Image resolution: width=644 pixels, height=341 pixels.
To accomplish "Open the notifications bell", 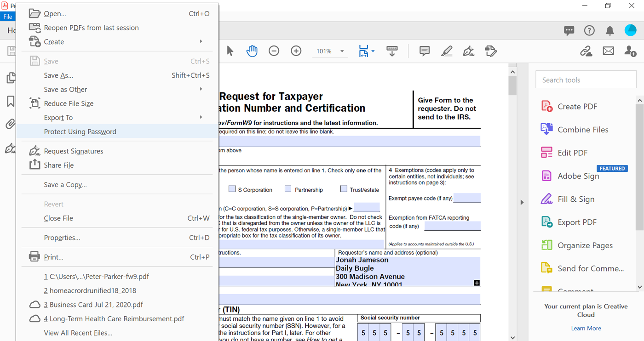I will coord(609,31).
